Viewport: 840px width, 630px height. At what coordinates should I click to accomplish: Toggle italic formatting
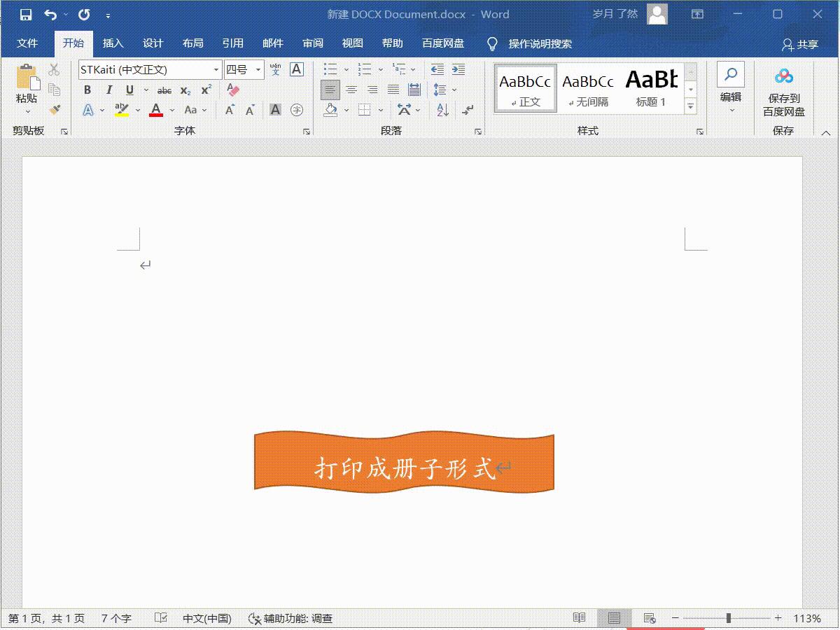(x=109, y=90)
